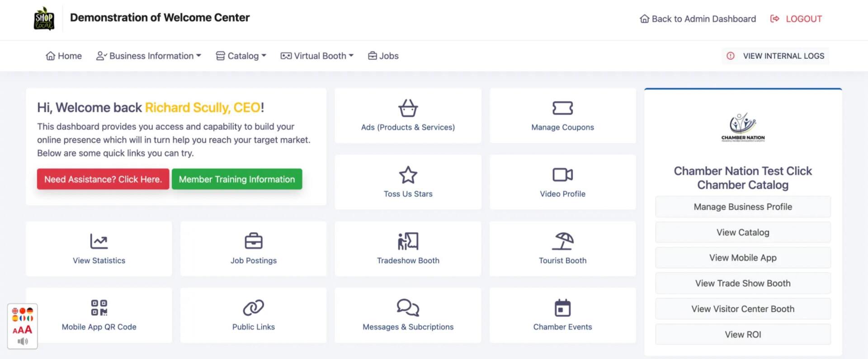Open the Chamber Events calendar card
Screen dimensions: 868x359
pyautogui.click(x=562, y=316)
